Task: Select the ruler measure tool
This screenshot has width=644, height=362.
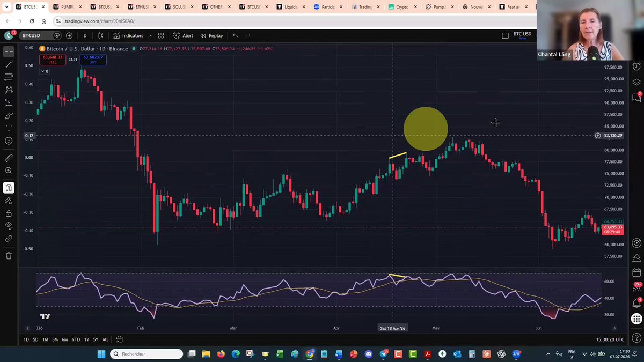Action: 9,158
